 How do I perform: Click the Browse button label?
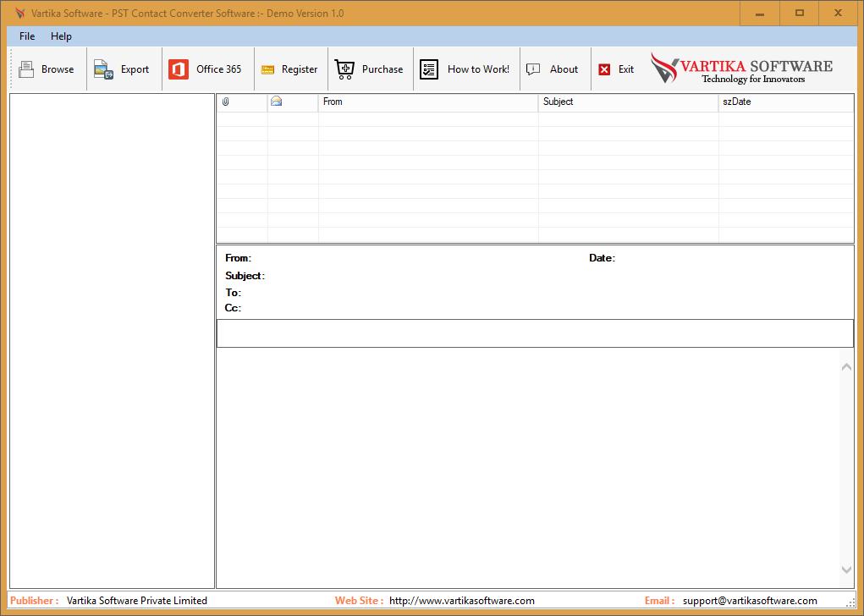coord(58,69)
